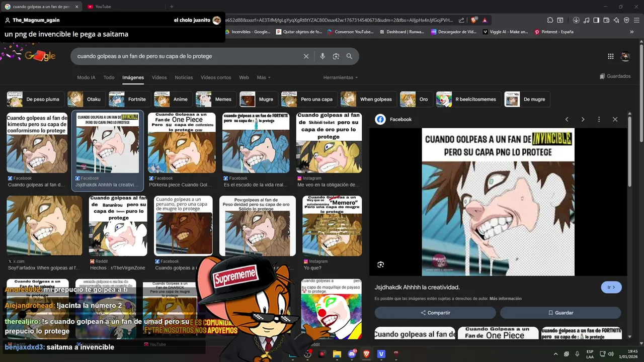Show more bookmarks with double chevron
Viewport: 644px width, 362px height.
tap(632, 32)
